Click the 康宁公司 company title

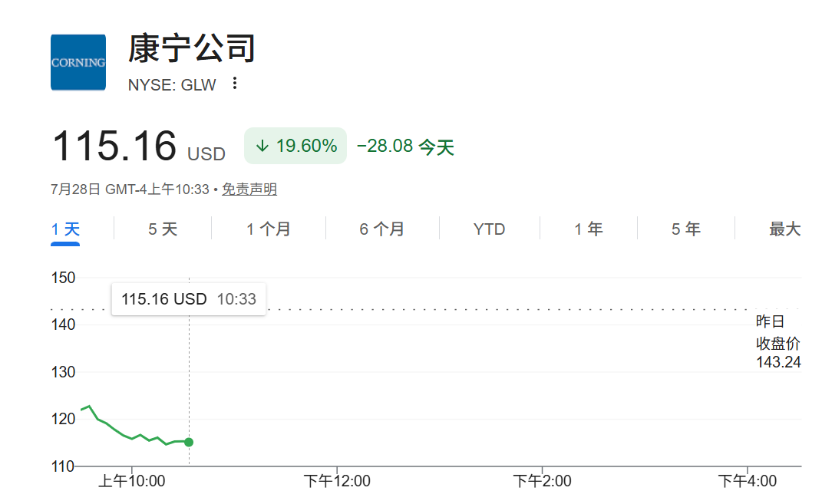tap(191, 48)
